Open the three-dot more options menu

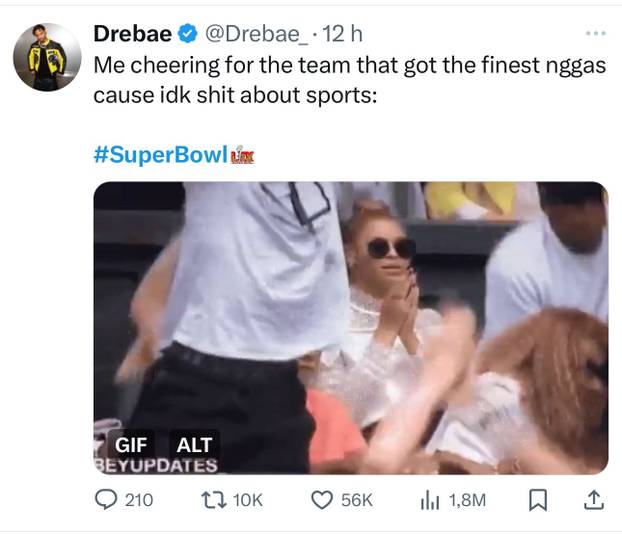click(596, 33)
